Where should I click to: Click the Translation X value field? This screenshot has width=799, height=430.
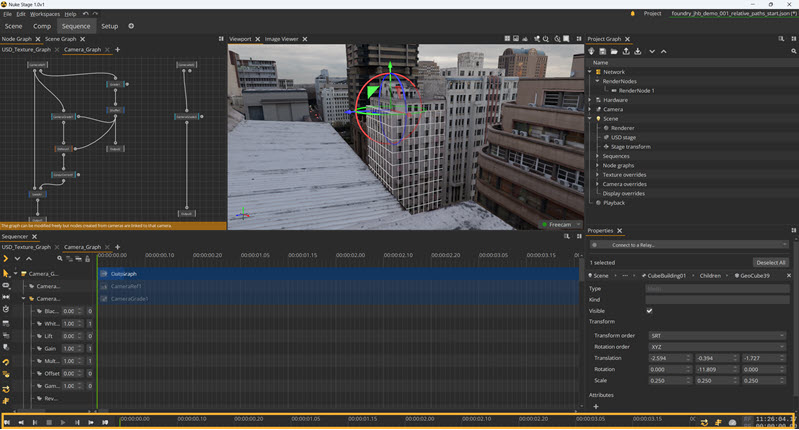coord(666,357)
